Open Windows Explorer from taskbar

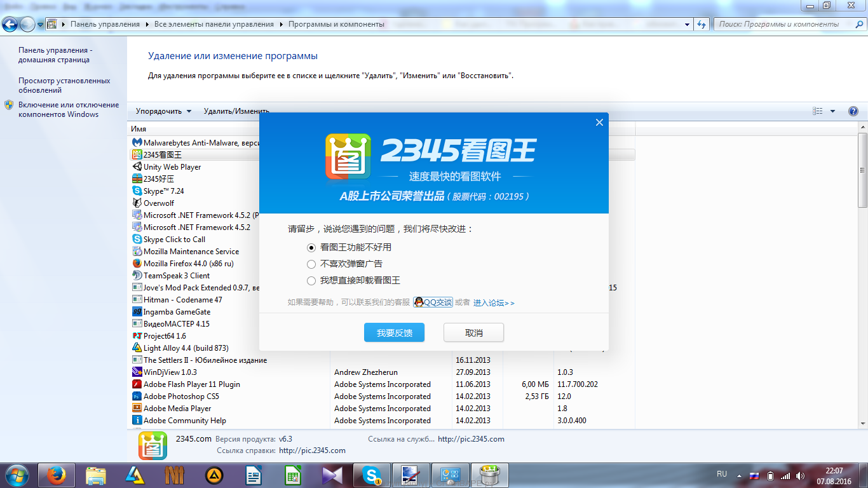(96, 475)
